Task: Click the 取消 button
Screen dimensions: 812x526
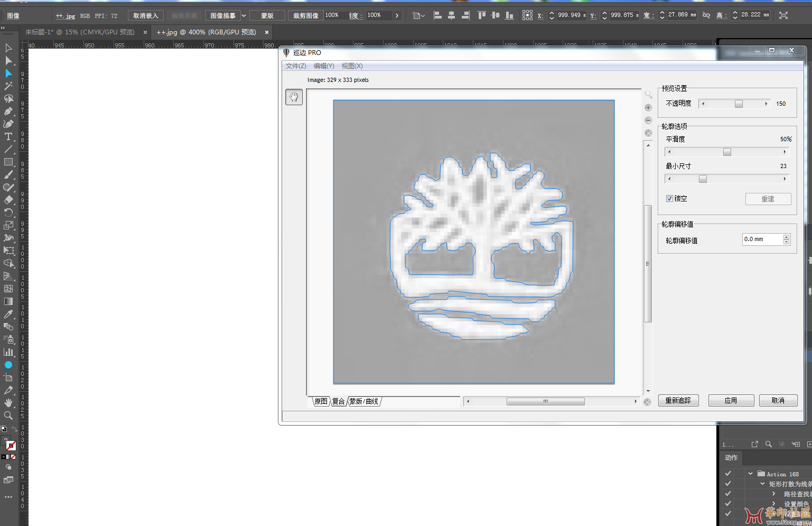Action: tap(778, 401)
